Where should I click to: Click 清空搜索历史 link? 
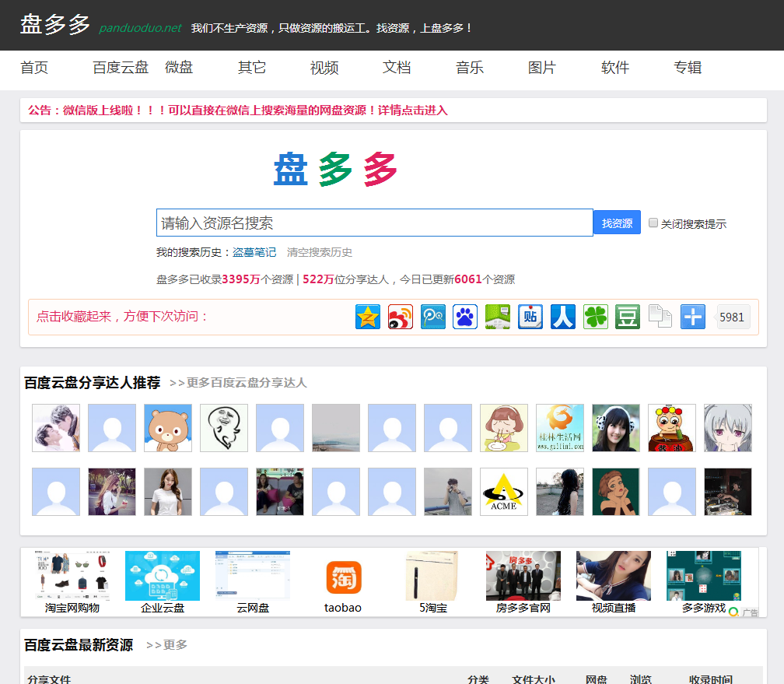pos(320,252)
